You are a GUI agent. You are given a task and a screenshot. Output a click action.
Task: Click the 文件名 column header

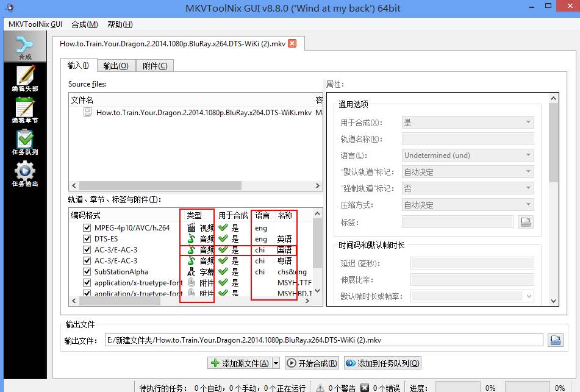pos(192,100)
